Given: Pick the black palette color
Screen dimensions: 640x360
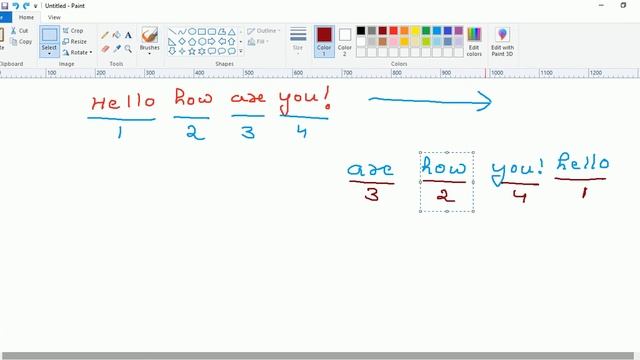Looking at the screenshot, I should (361, 31).
